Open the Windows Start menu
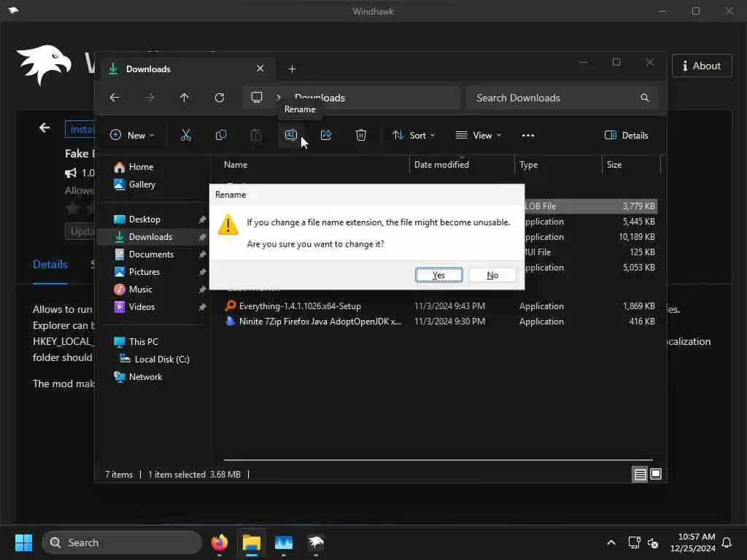This screenshot has height=560, width=747. tap(23, 542)
